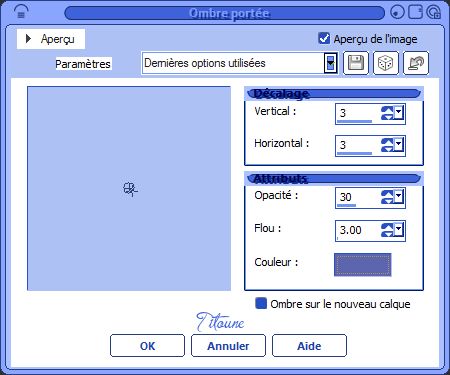The height and width of the screenshot is (375, 450).
Task: Enable Ombre sur le nouveau calque
Action: coord(261,303)
